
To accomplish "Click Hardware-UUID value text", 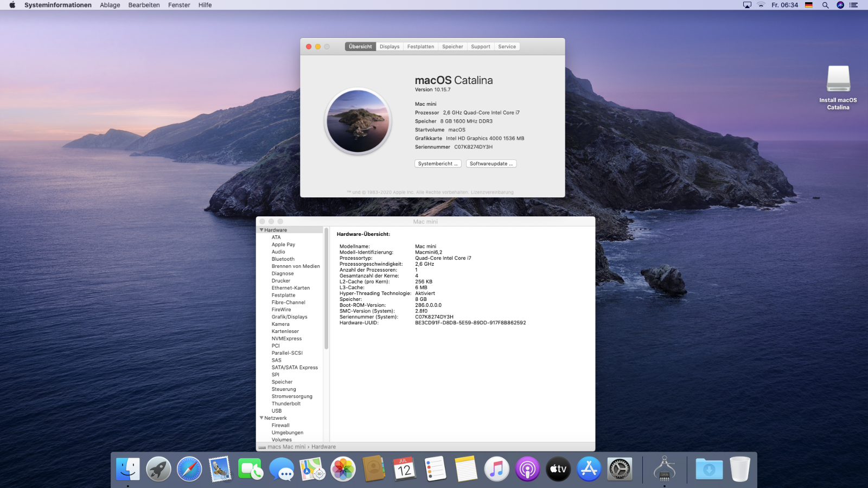I will click(x=470, y=323).
